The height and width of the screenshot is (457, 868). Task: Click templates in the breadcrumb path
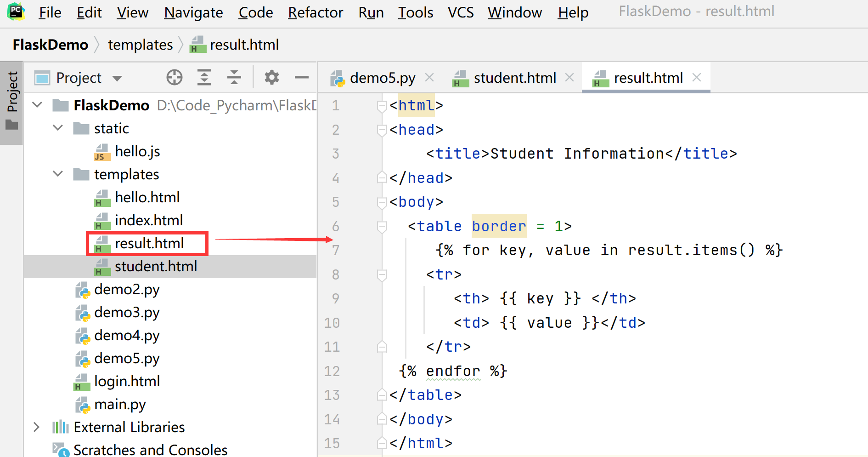140,45
